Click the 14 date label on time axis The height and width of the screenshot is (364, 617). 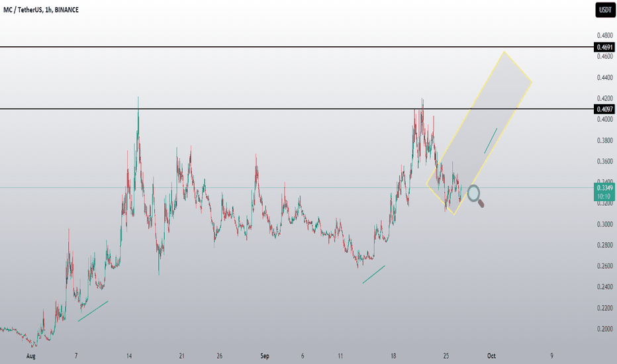pyautogui.click(x=129, y=356)
